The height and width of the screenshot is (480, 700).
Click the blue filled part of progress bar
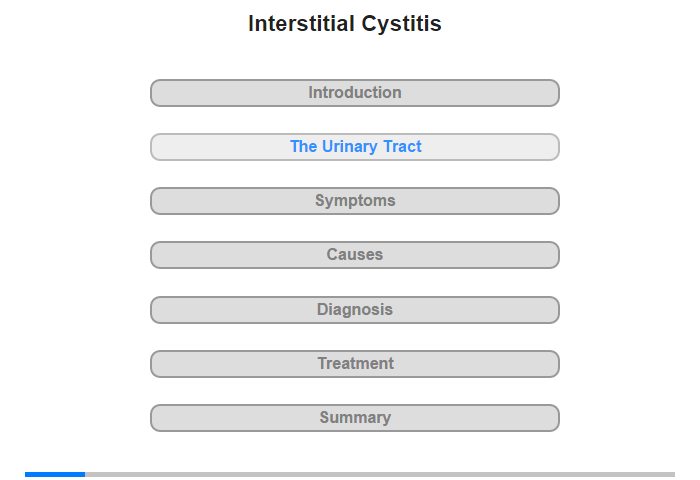[55, 474]
